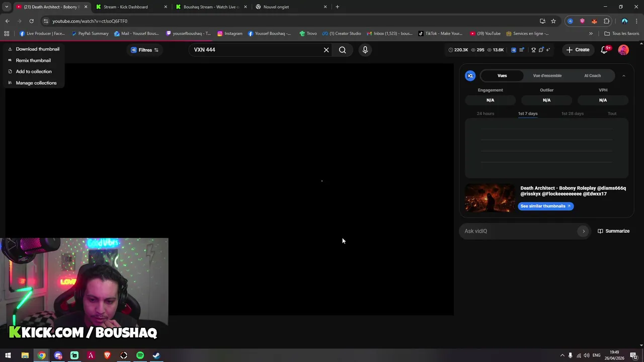Select the 1st 7 days range
The height and width of the screenshot is (362, 644).
pyautogui.click(x=528, y=114)
